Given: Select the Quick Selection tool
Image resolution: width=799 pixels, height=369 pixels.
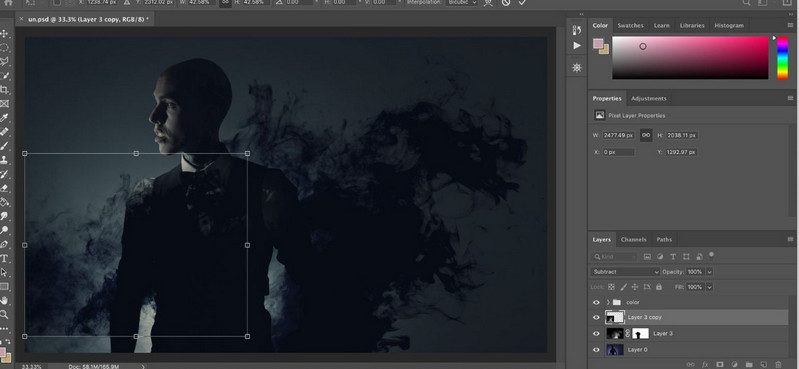Looking at the screenshot, I should [5, 76].
